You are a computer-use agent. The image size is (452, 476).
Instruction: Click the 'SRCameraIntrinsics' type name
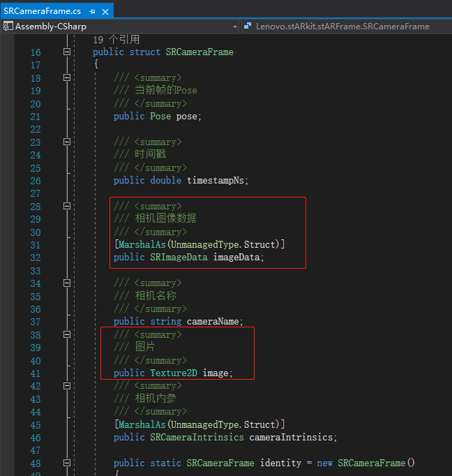tap(197, 438)
